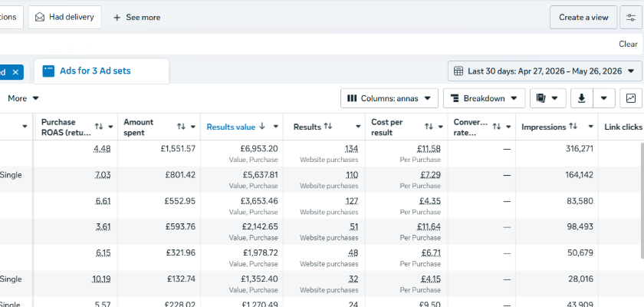This screenshot has width=644, height=307.
Task: Click the results count 134
Action: pos(352,149)
